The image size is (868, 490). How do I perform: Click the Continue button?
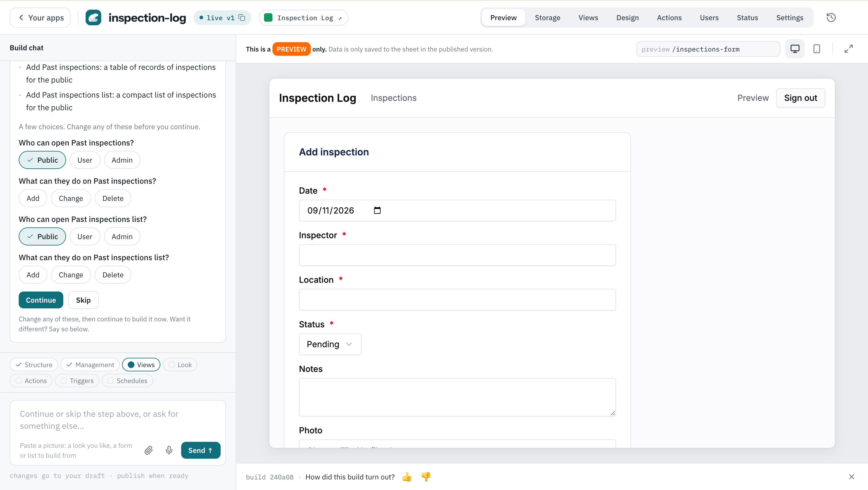tap(41, 300)
